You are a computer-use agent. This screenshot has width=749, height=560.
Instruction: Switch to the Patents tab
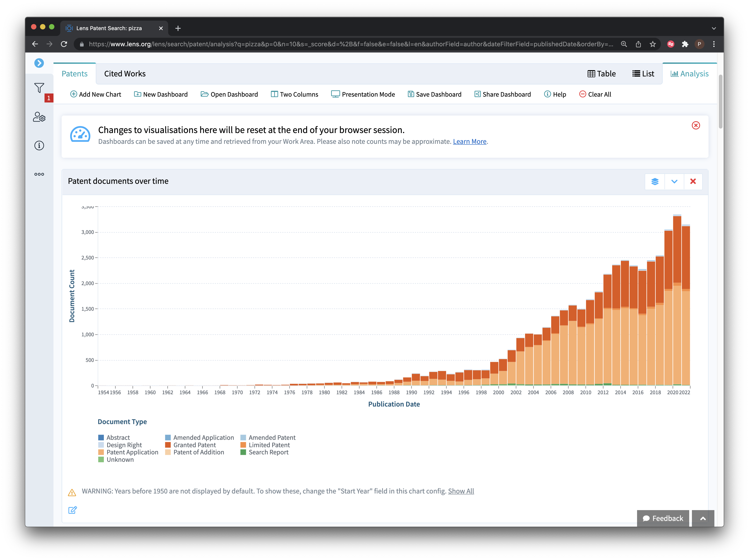[x=74, y=73]
